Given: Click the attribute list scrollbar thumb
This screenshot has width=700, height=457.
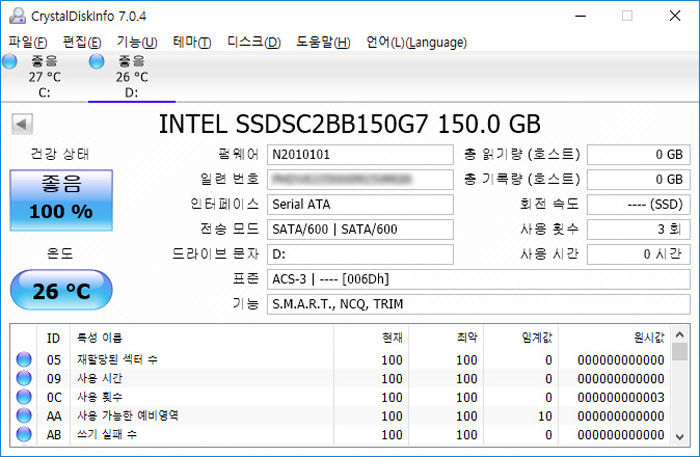Looking at the screenshot, I should click(679, 352).
